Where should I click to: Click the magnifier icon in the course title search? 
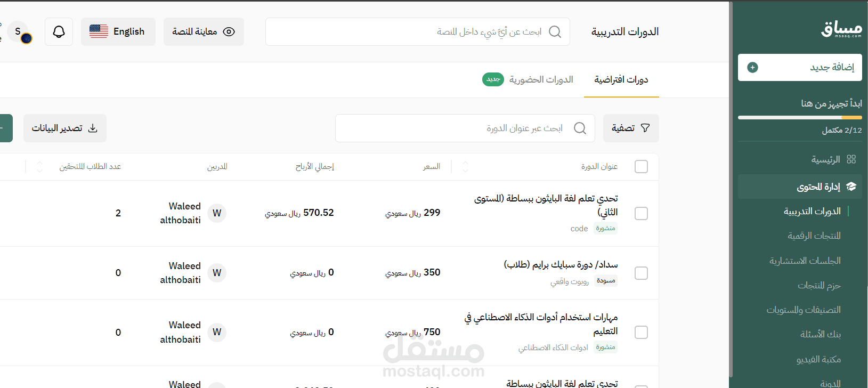pos(580,128)
